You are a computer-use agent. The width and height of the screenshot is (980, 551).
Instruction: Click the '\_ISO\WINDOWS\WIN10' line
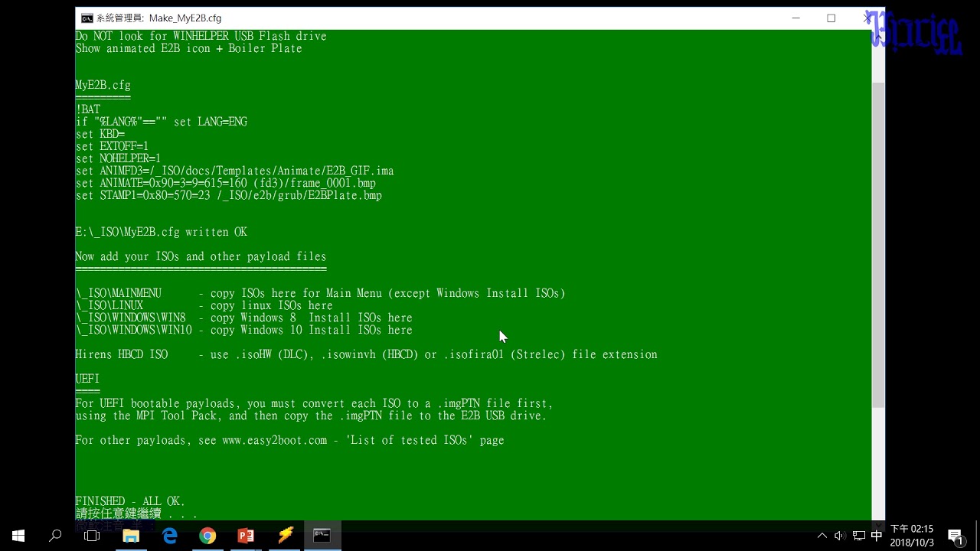pos(243,330)
